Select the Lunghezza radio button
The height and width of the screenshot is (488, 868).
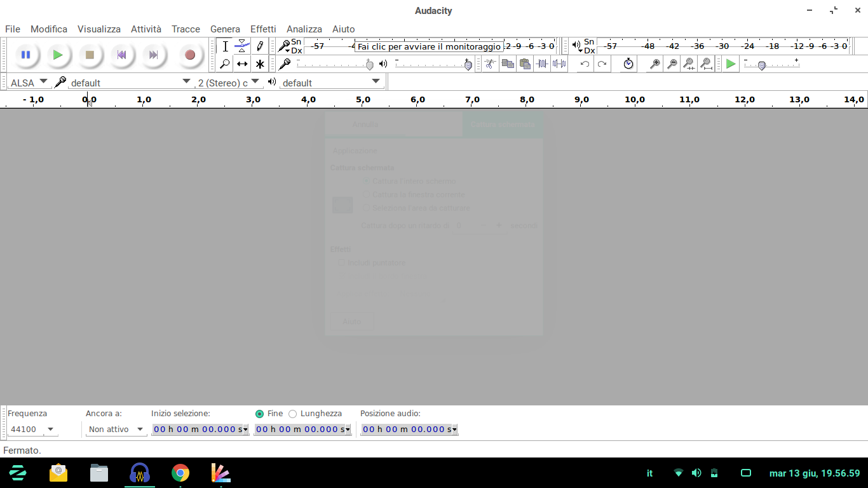(x=292, y=414)
